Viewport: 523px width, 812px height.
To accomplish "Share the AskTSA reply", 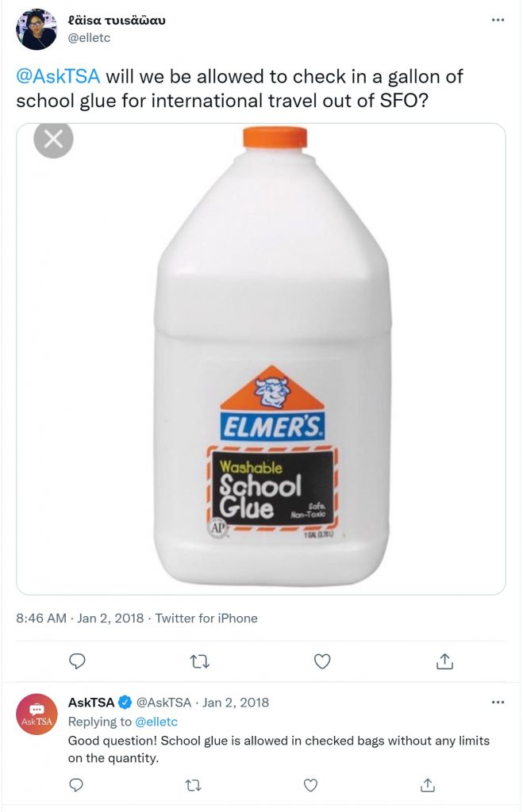I will coord(428,785).
